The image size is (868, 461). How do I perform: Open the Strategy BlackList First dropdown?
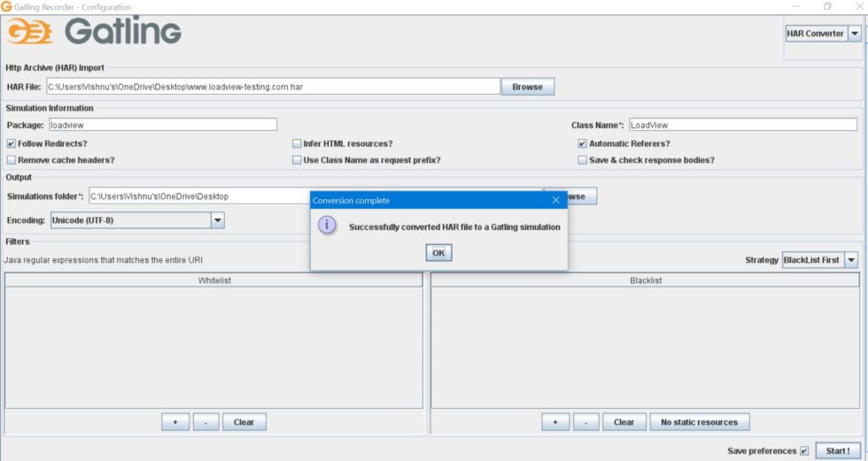click(x=851, y=260)
